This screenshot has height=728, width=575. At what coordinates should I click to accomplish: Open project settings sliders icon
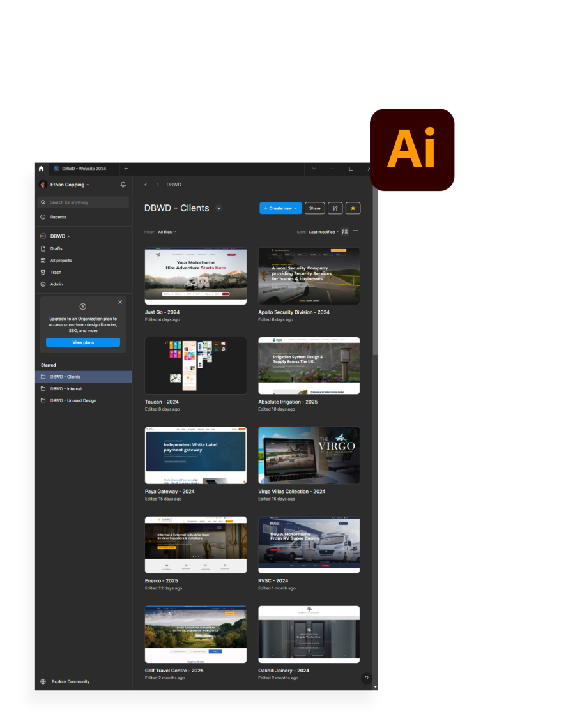pos(335,208)
